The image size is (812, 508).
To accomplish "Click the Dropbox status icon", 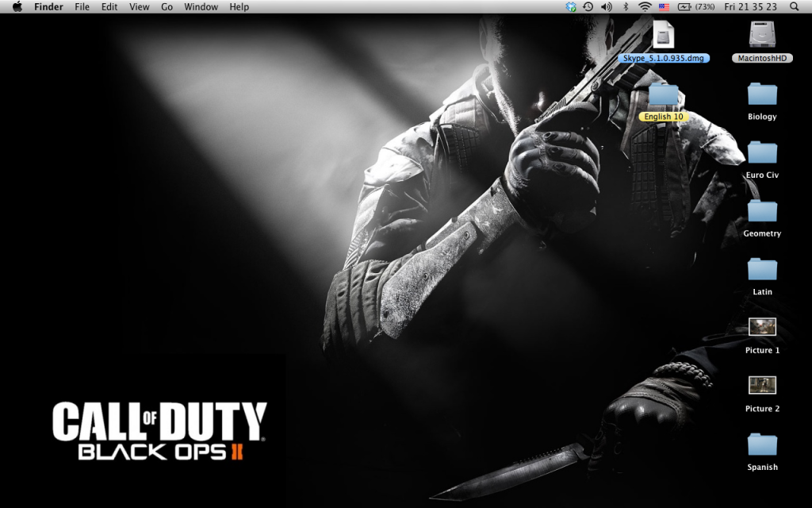I will coord(571,6).
